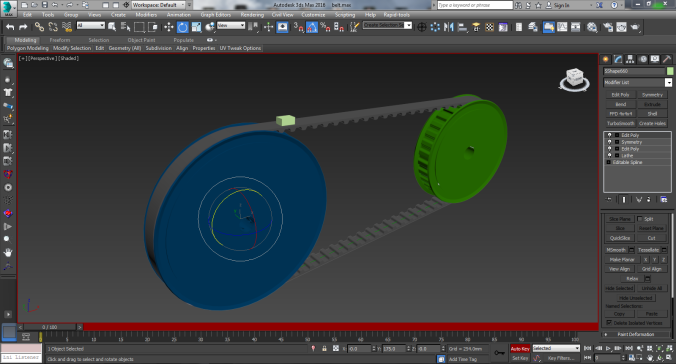
Task: Open the Graph Editors menu
Action: tap(216, 15)
